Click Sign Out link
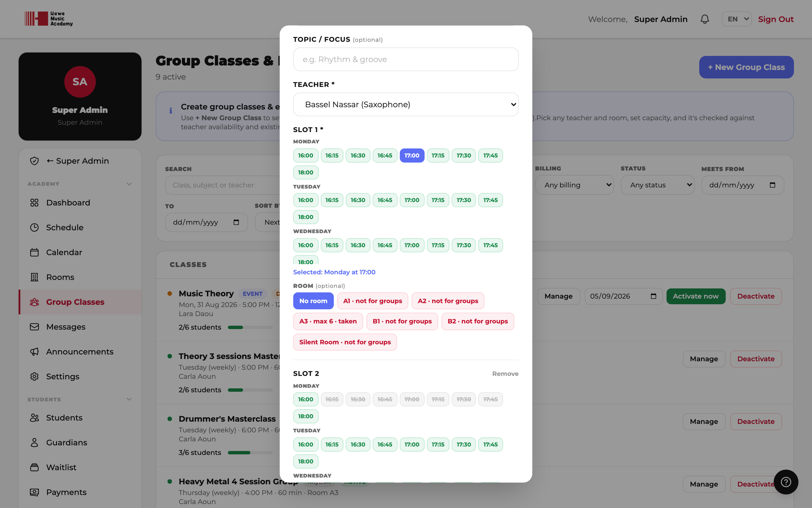The image size is (812, 508). pos(776,19)
